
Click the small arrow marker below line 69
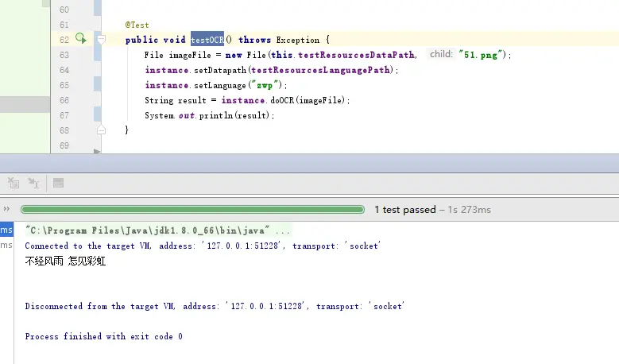[x=97, y=151]
